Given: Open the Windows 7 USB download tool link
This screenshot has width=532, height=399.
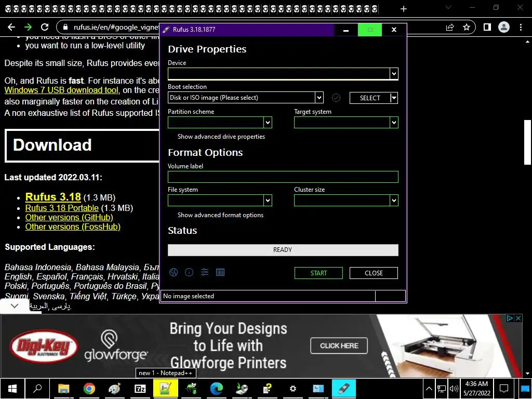Looking at the screenshot, I should coord(61,90).
